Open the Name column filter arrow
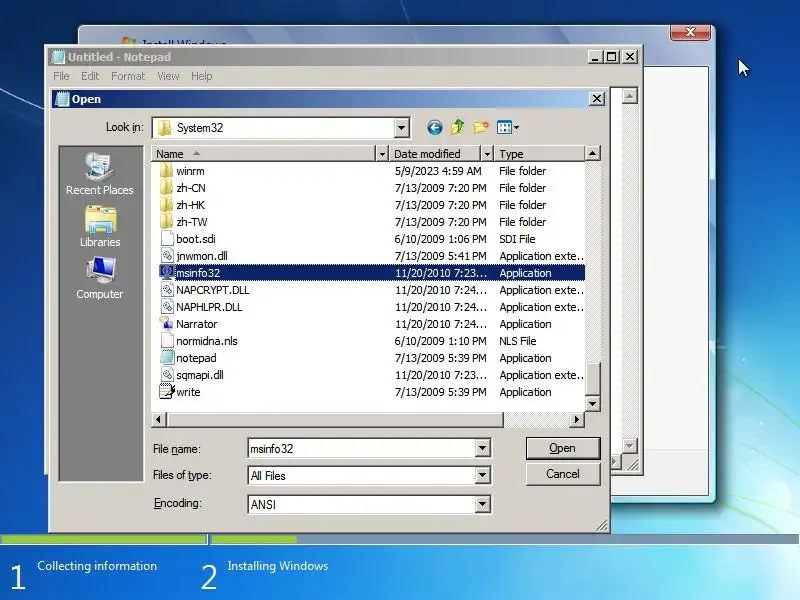Screen dimensions: 800x600 382,154
